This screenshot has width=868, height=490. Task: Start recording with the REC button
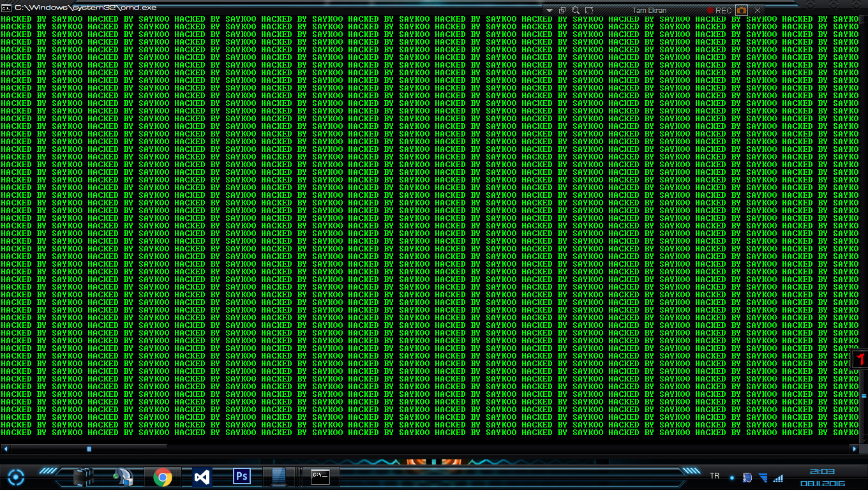pos(719,10)
